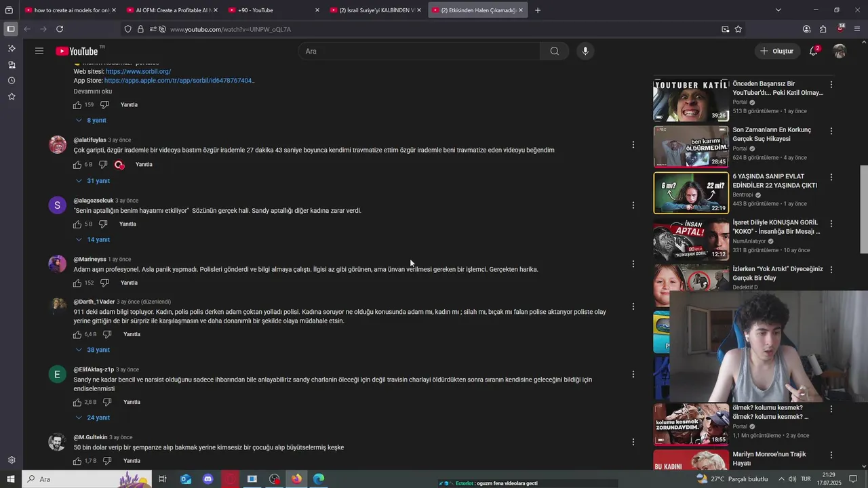Open the account avatar menu
Viewport: 868px width, 488px height.
point(840,51)
